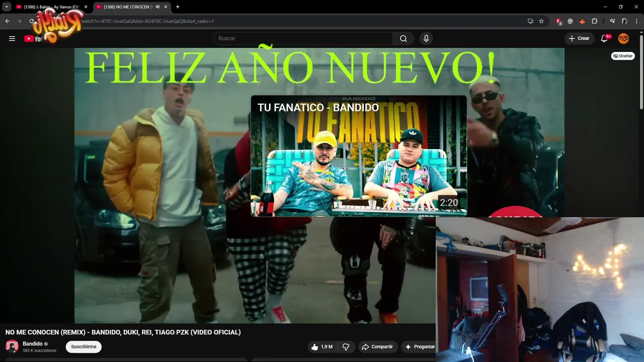Screen dimensions: 644x362
Task: Open the YouTube hamburger guide menu
Action: coord(12,39)
